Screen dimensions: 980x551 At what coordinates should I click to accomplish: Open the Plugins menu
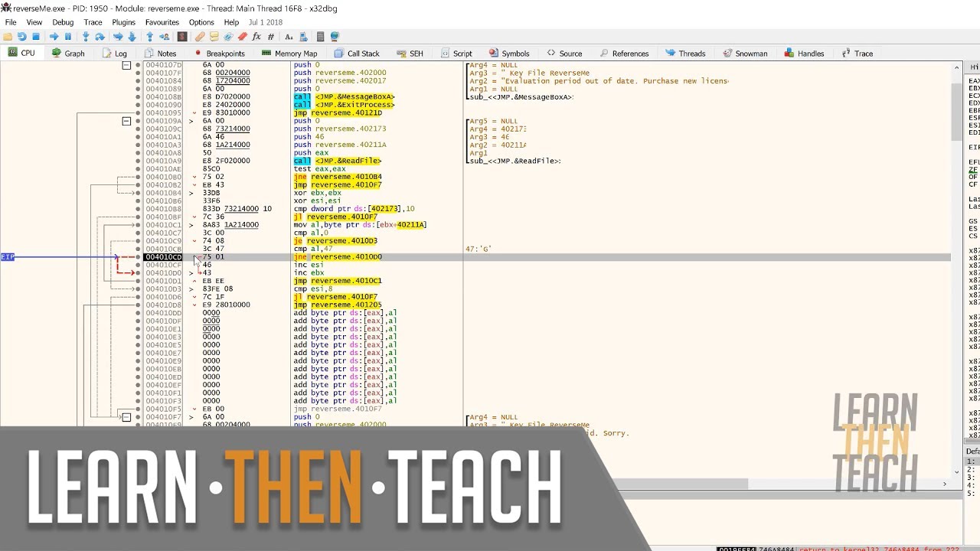[x=123, y=22]
